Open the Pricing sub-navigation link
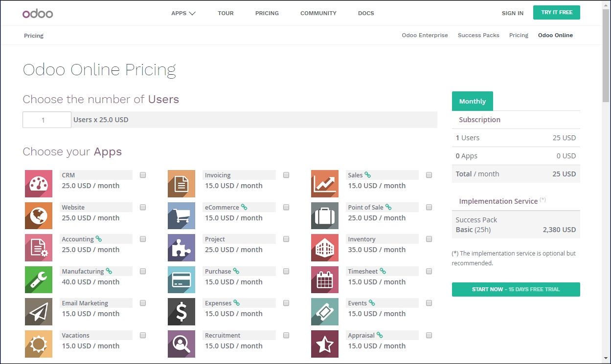 519,35
